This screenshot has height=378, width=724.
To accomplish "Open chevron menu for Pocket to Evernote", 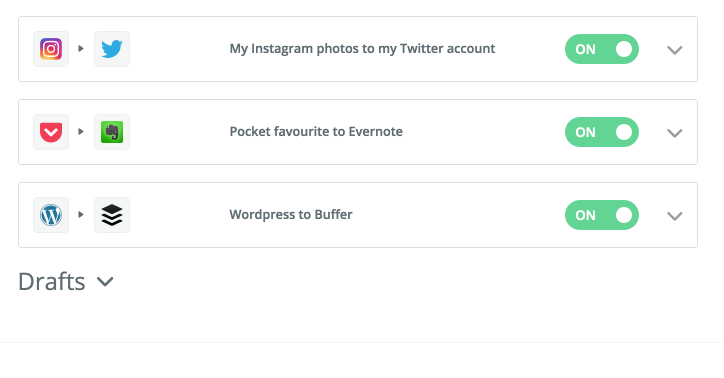I will (x=675, y=133).
